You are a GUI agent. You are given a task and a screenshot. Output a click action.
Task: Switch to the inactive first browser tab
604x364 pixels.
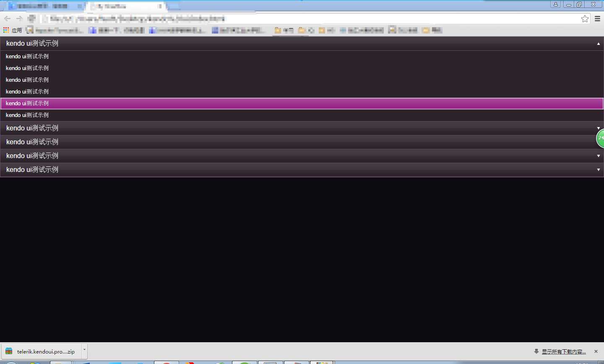coord(44,6)
